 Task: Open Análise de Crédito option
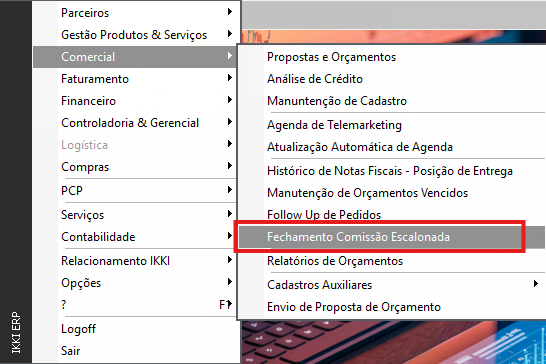tap(391, 79)
